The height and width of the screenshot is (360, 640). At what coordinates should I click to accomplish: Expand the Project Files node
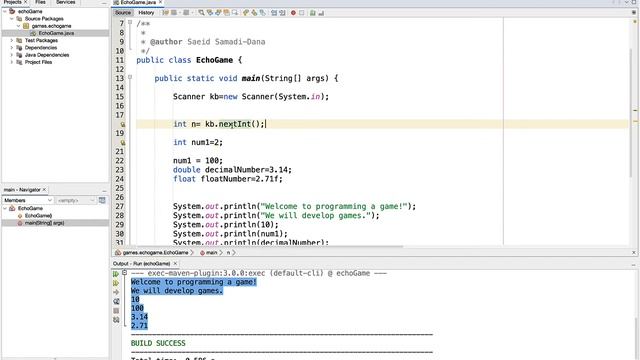click(12, 62)
